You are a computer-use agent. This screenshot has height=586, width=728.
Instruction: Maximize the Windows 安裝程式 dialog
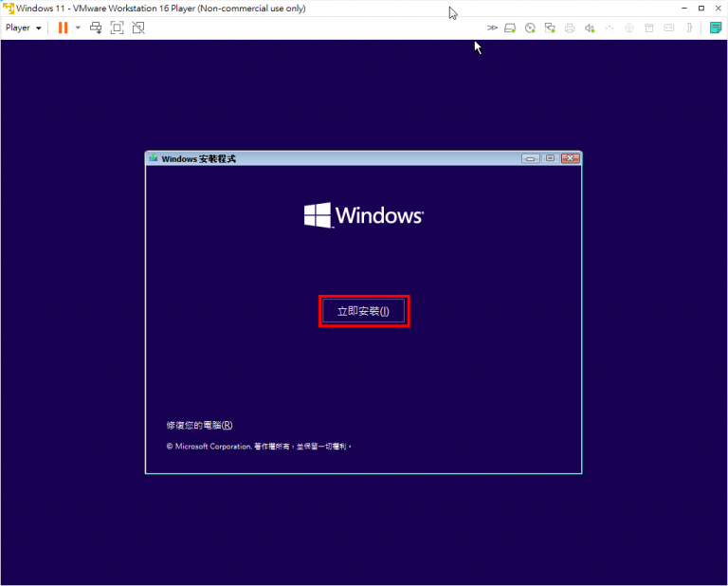pos(550,158)
